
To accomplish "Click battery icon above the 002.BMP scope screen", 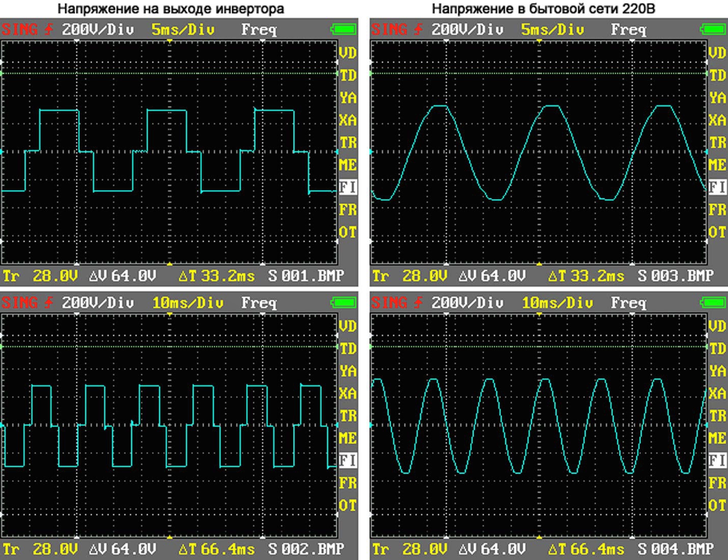I will (343, 303).
